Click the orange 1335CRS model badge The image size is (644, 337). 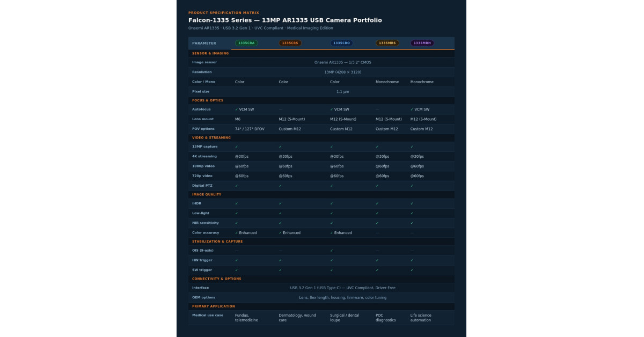click(x=290, y=43)
